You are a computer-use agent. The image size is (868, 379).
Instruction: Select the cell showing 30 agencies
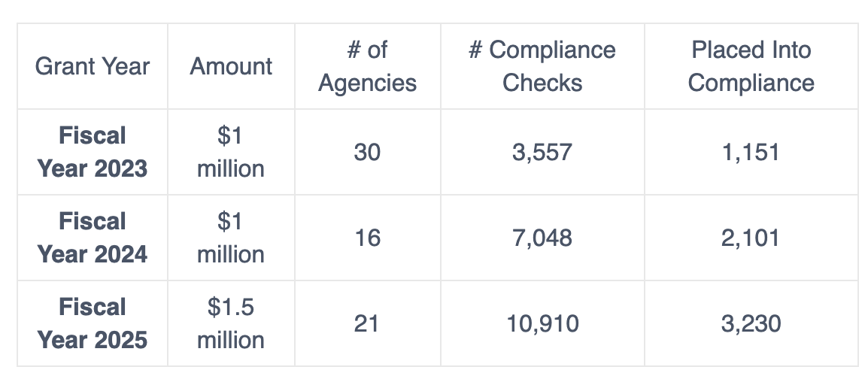(x=367, y=153)
